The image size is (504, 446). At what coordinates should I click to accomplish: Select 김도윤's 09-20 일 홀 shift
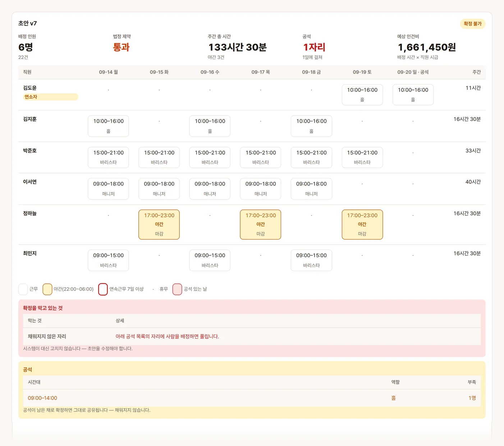(x=413, y=95)
